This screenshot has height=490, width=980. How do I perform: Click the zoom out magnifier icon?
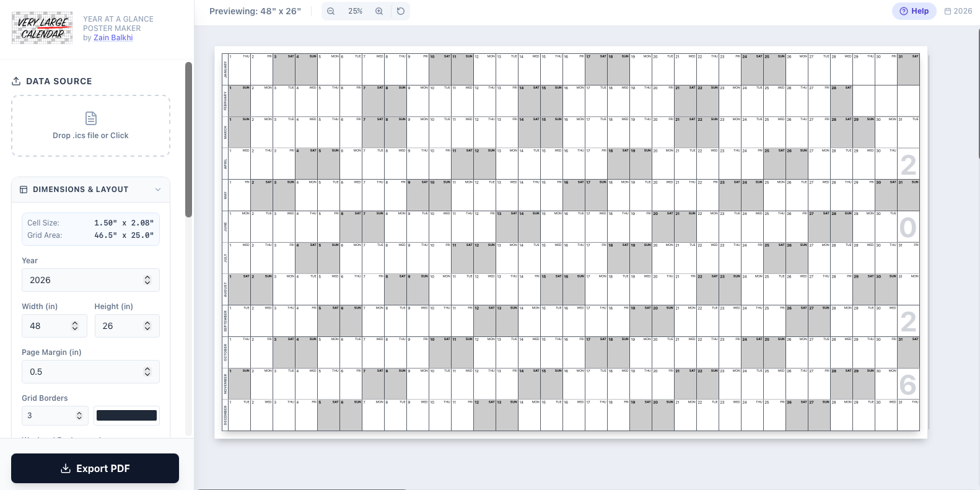[x=331, y=11]
